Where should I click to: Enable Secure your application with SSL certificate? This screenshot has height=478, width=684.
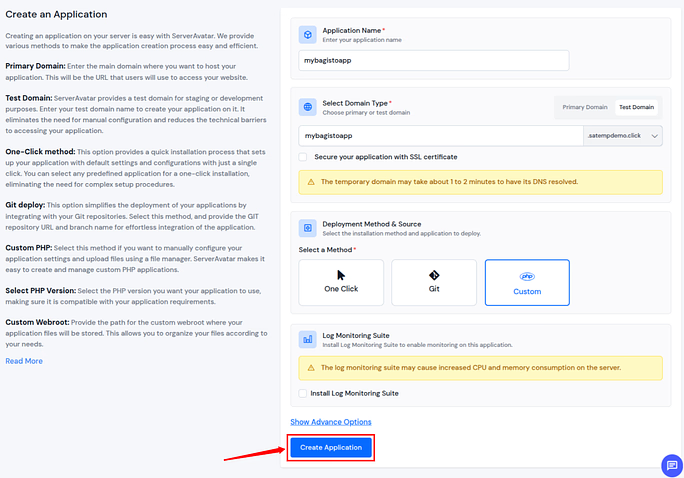tap(303, 157)
